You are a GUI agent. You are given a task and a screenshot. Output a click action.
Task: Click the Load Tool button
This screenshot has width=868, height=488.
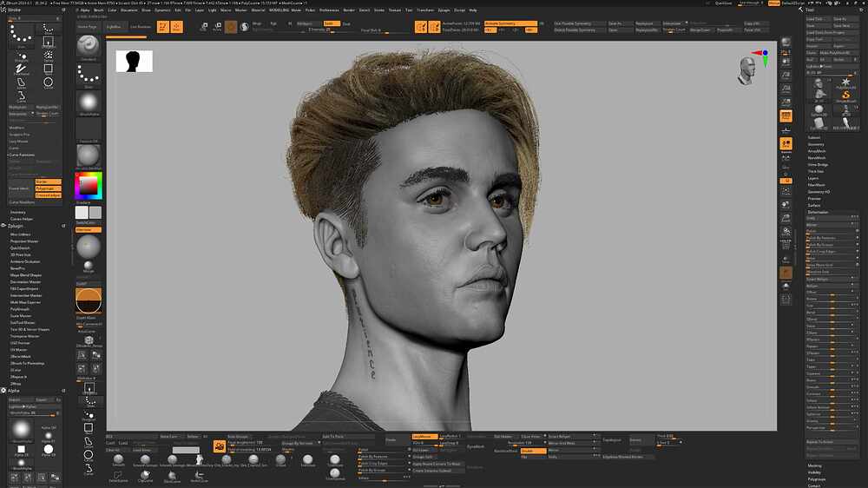point(818,19)
